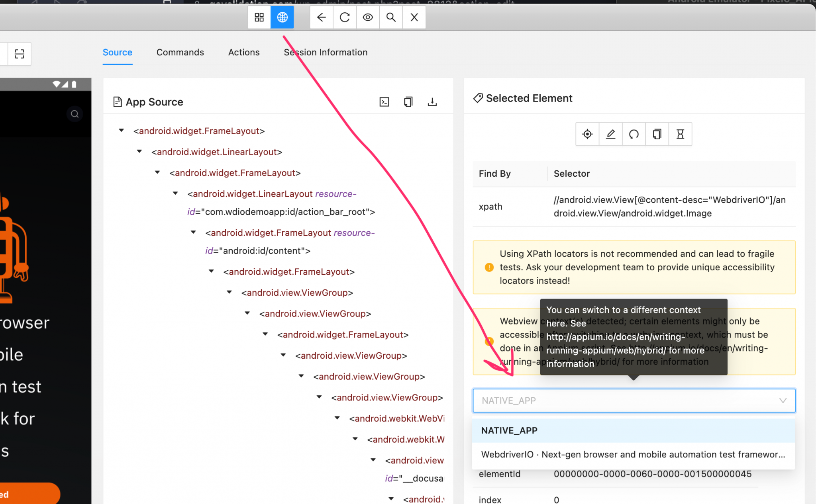Collapse the root android.widget.FrameLayout node

tap(121, 131)
